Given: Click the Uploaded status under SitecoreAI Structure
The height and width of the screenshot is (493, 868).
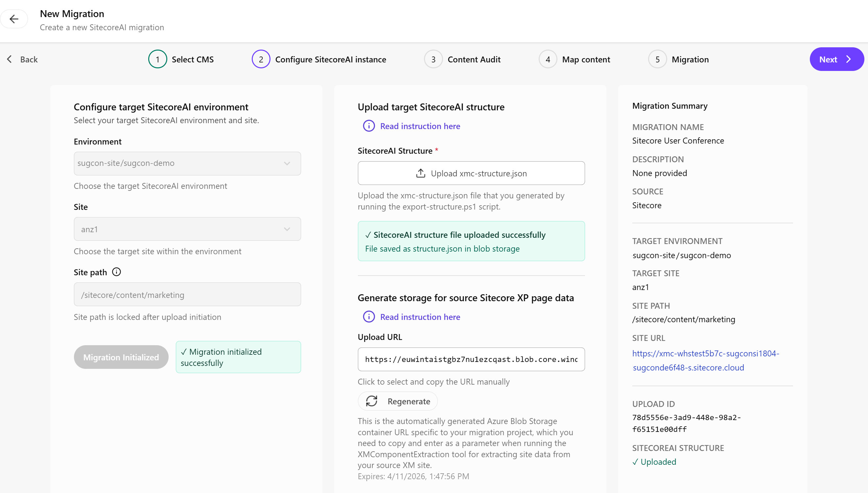Looking at the screenshot, I should tap(654, 462).
